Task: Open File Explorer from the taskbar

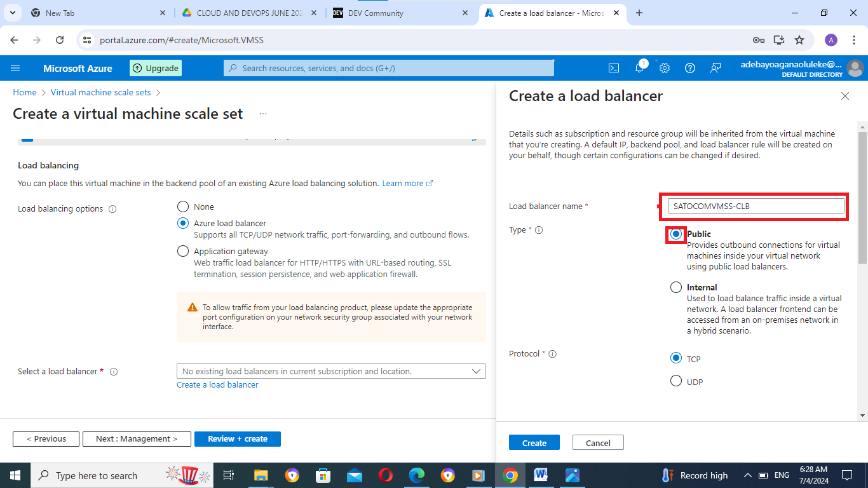Action: [x=261, y=475]
